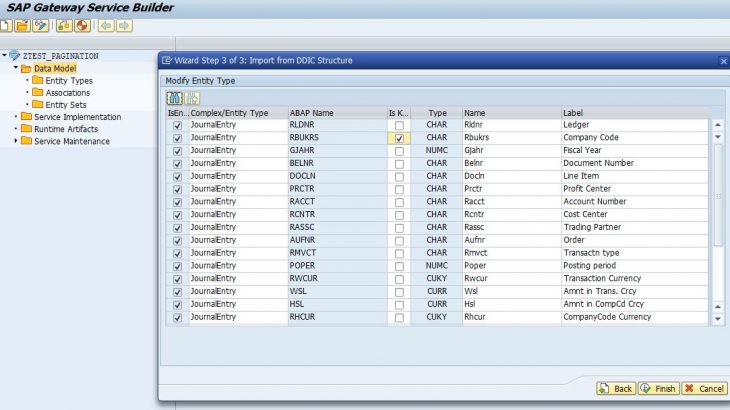Click the binoculars Find icon
This screenshot has height=410, width=730.
pyautogui.click(x=175, y=98)
